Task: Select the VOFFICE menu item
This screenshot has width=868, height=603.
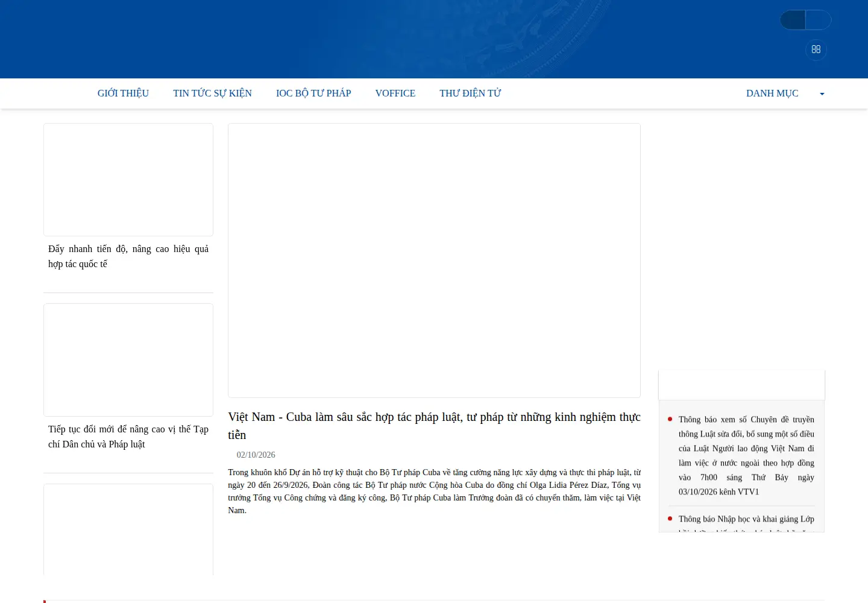Action: point(395,93)
